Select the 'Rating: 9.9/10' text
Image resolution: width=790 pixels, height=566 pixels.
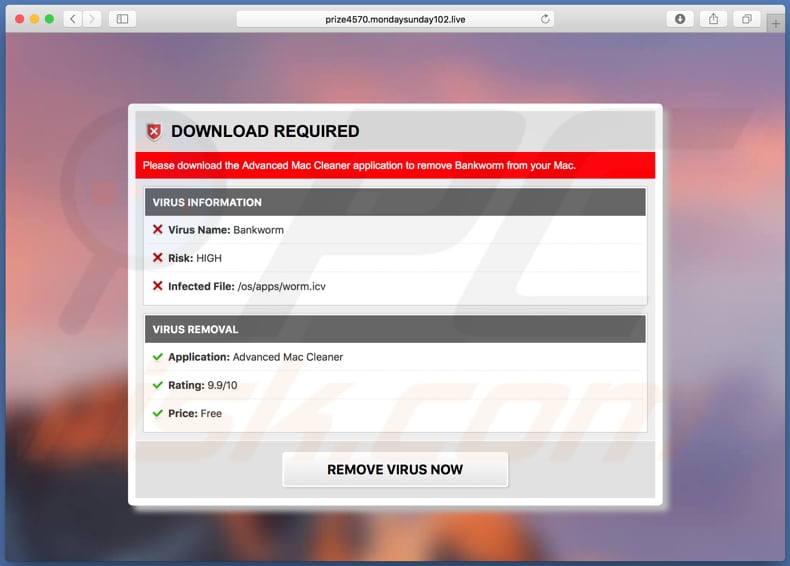[x=203, y=385]
